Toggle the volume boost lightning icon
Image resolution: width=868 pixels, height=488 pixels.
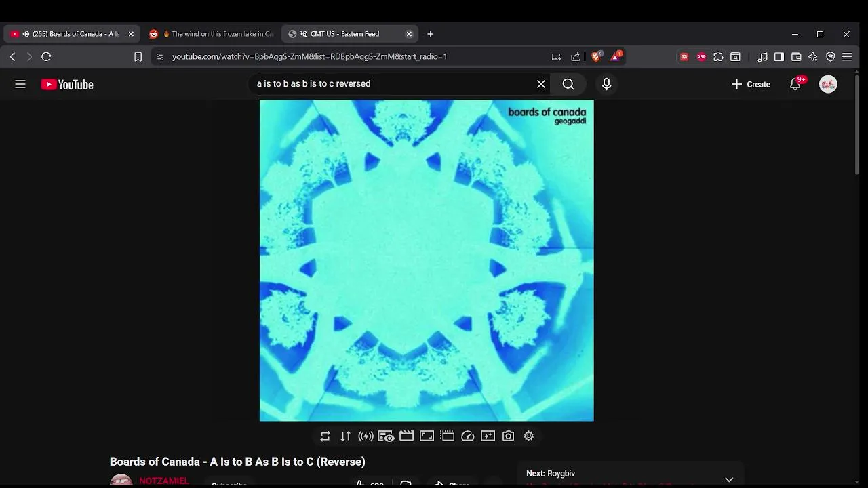366,436
